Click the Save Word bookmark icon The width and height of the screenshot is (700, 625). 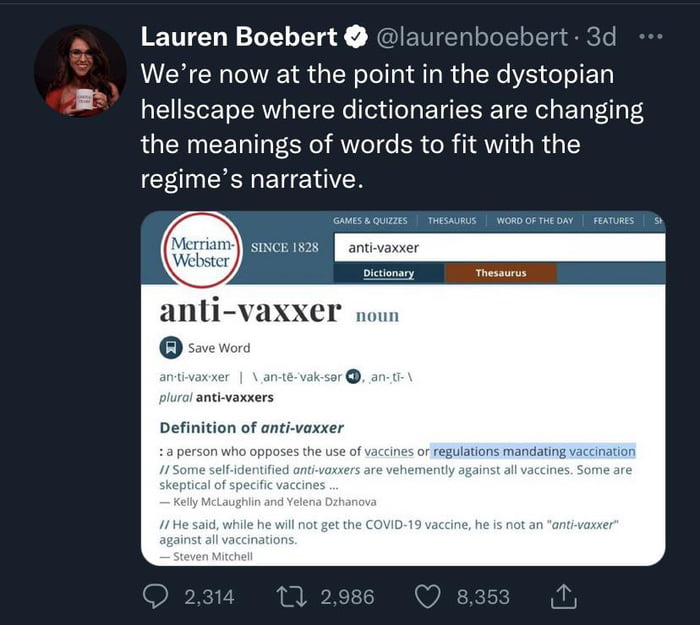(x=171, y=347)
